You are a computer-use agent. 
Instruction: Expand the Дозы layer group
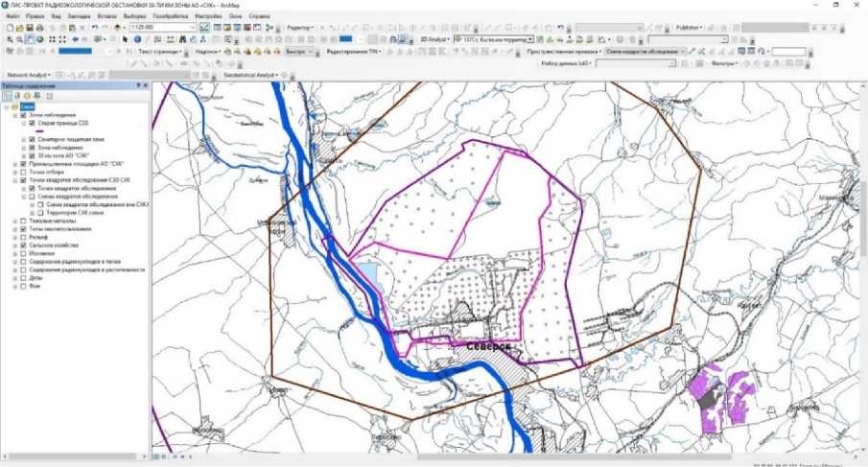[15, 278]
